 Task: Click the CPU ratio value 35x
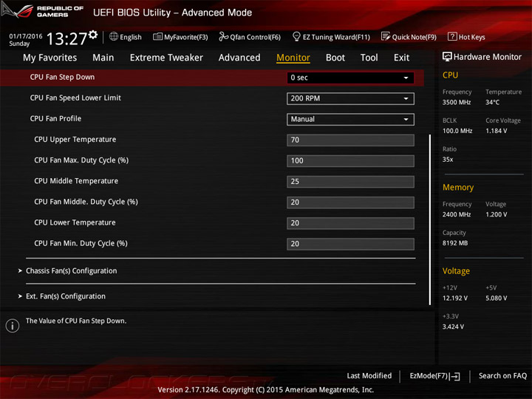(x=448, y=159)
